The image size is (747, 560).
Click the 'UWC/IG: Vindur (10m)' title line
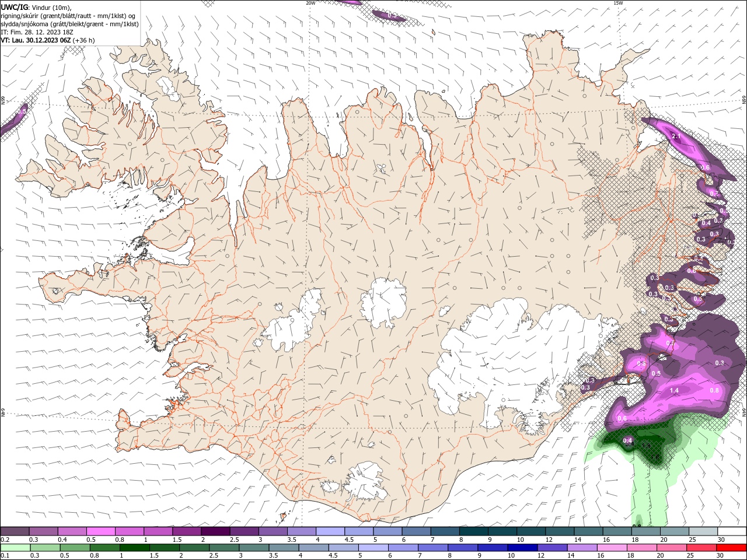click(x=36, y=7)
